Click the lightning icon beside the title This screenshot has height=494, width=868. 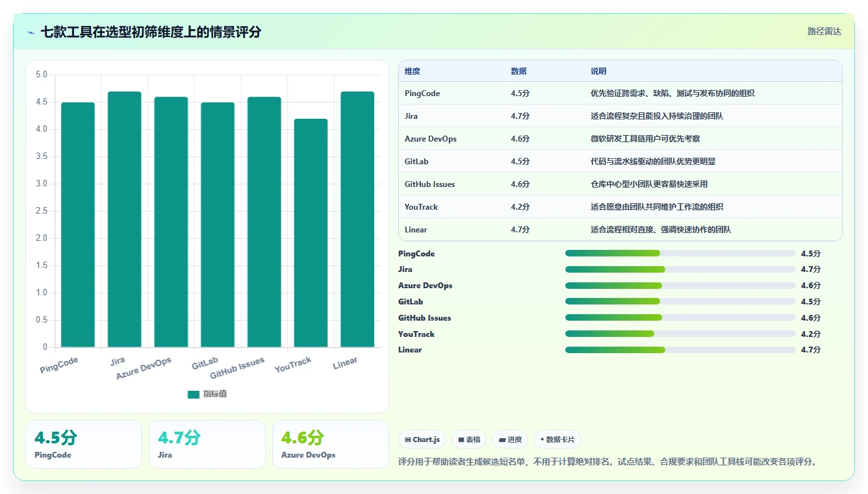click(x=31, y=32)
